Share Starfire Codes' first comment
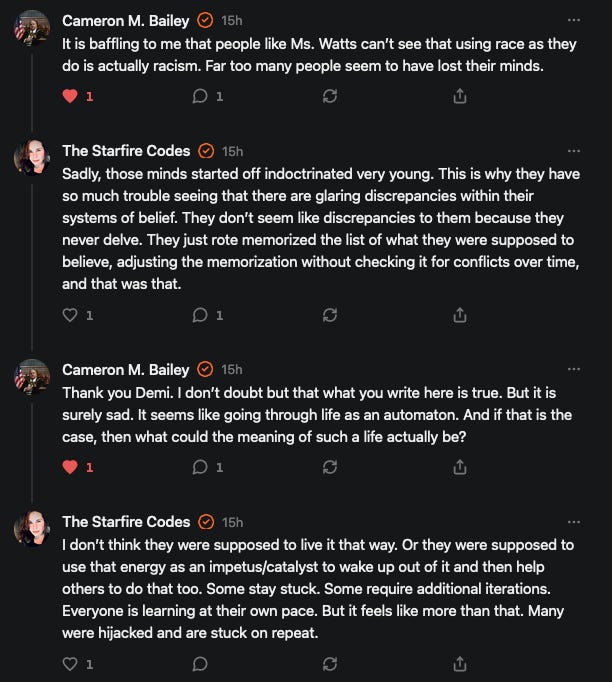Image resolution: width=612 pixels, height=682 pixels. (460, 315)
